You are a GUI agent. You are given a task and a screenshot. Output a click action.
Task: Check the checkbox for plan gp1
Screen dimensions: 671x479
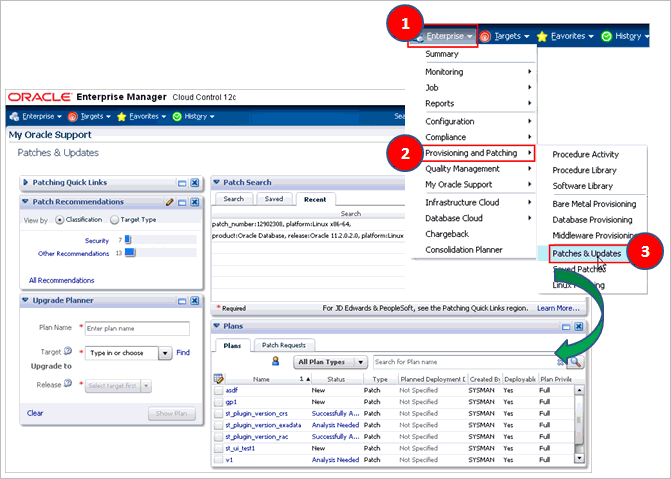click(x=219, y=402)
